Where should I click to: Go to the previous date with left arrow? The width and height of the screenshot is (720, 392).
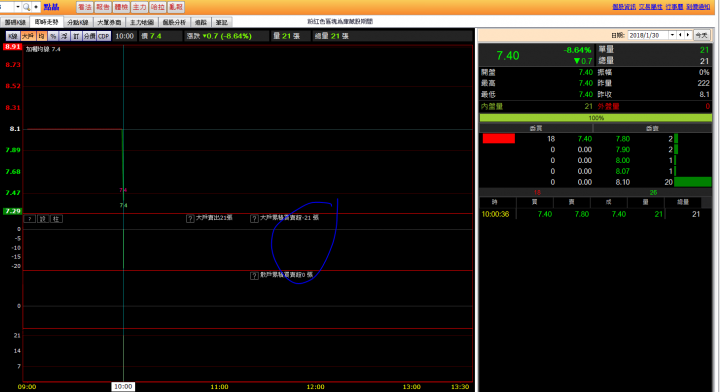[681, 35]
